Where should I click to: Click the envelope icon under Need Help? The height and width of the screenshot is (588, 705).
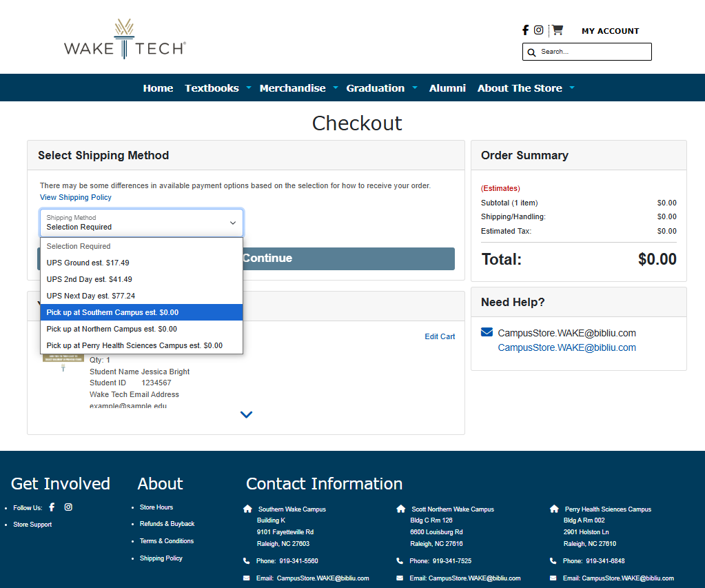(487, 333)
